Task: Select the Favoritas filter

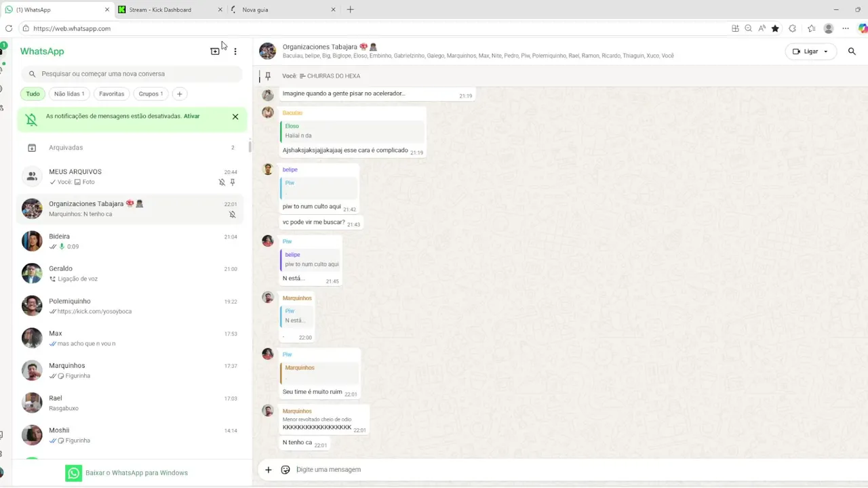Action: pos(111,94)
